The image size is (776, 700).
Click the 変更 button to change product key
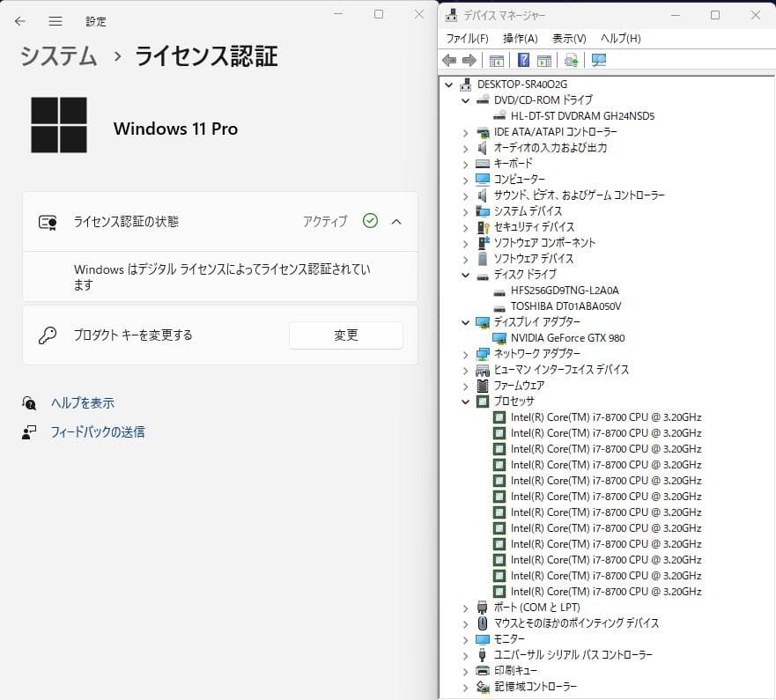pos(346,335)
